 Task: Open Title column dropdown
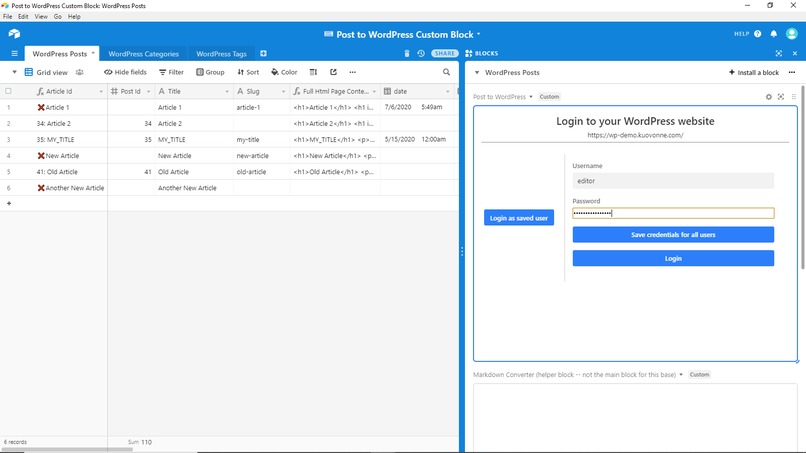tap(227, 92)
